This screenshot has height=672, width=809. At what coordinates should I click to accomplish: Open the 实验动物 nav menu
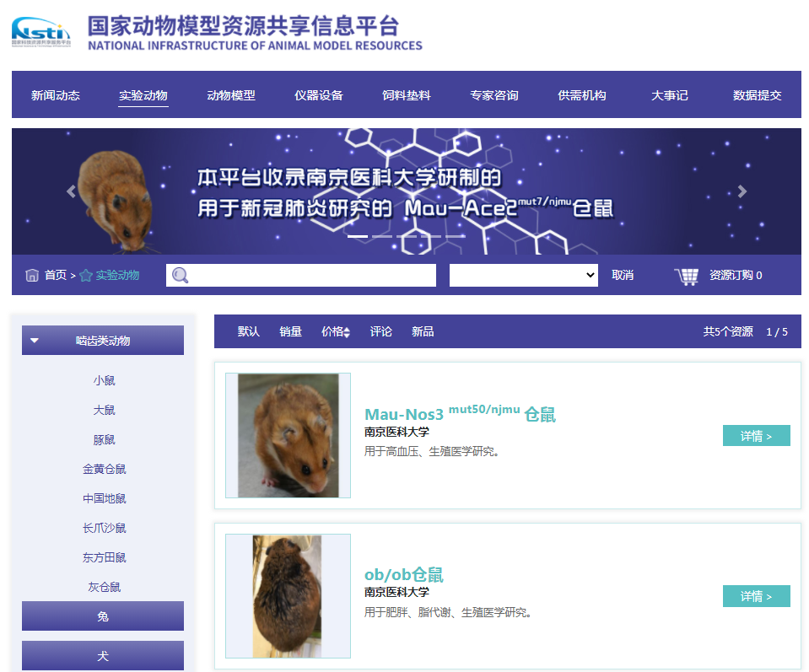click(x=143, y=95)
